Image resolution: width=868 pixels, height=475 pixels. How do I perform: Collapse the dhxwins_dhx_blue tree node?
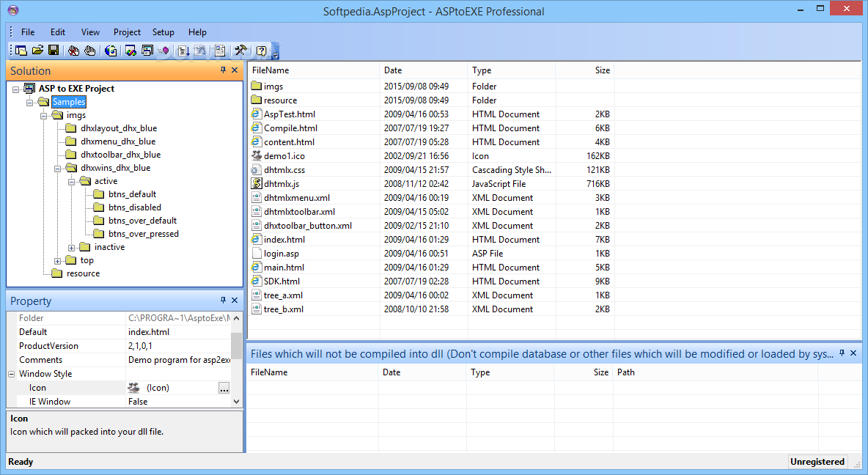pyautogui.click(x=58, y=169)
